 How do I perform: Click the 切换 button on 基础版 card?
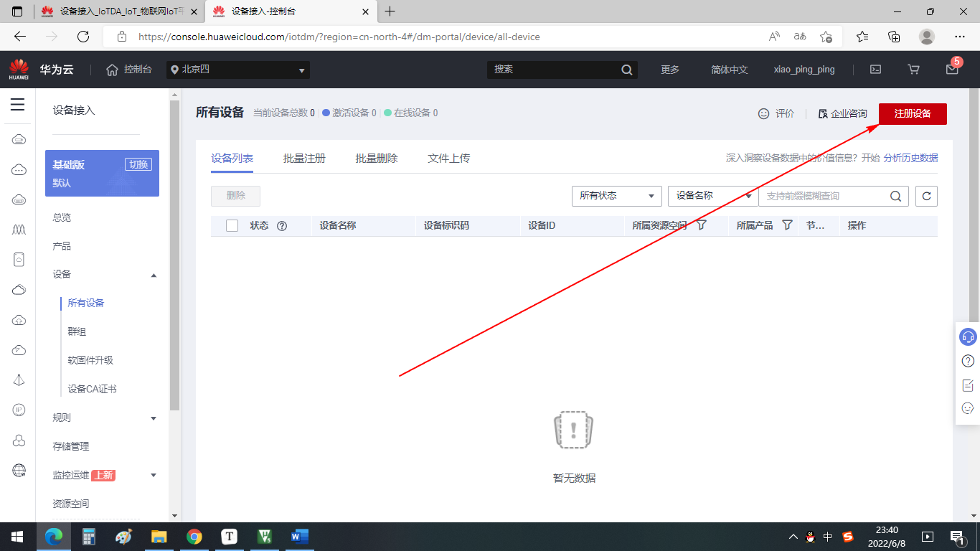click(138, 164)
